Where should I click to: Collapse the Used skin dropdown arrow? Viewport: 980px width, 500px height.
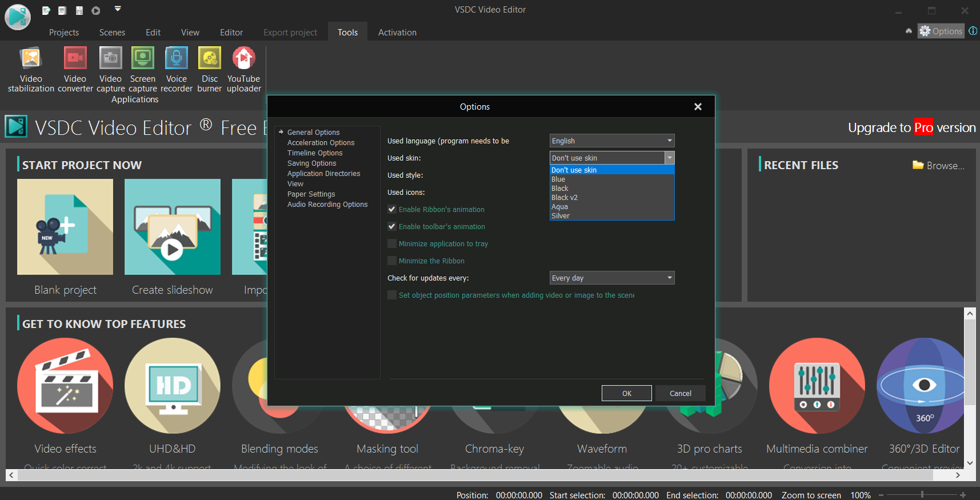[x=670, y=158]
